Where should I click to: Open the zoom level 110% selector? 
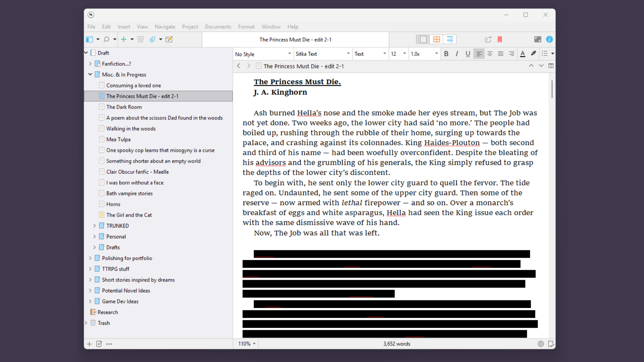tap(246, 344)
